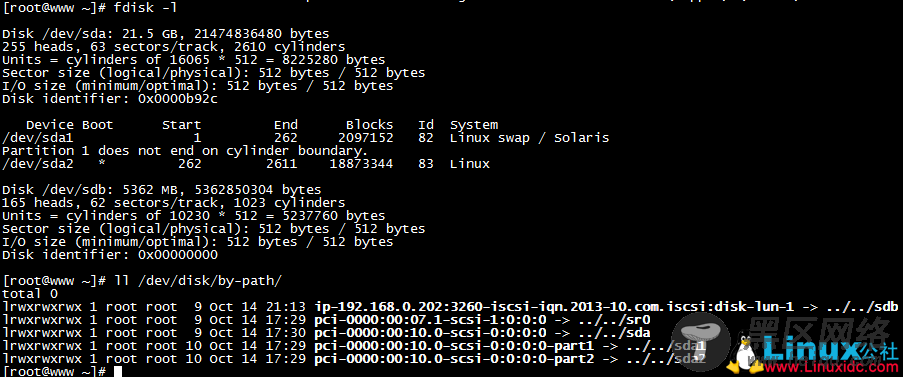
Task: Click blocks value '2097152'
Action: (x=366, y=138)
